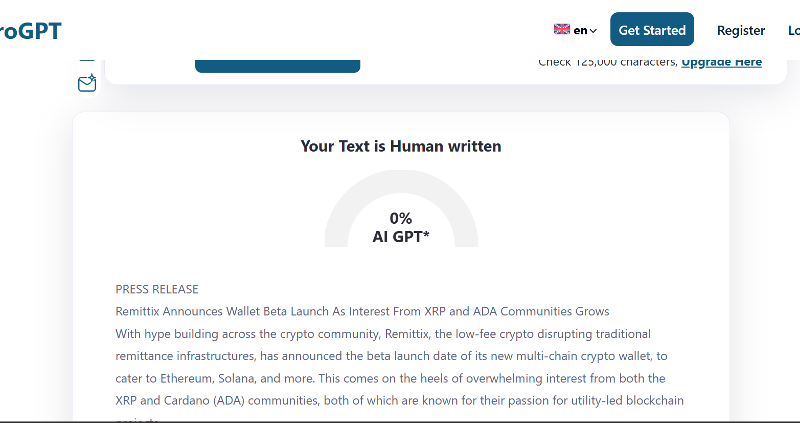800x424 pixels.
Task: Click the 'With hype building across' paragraph line
Action: 383,334
